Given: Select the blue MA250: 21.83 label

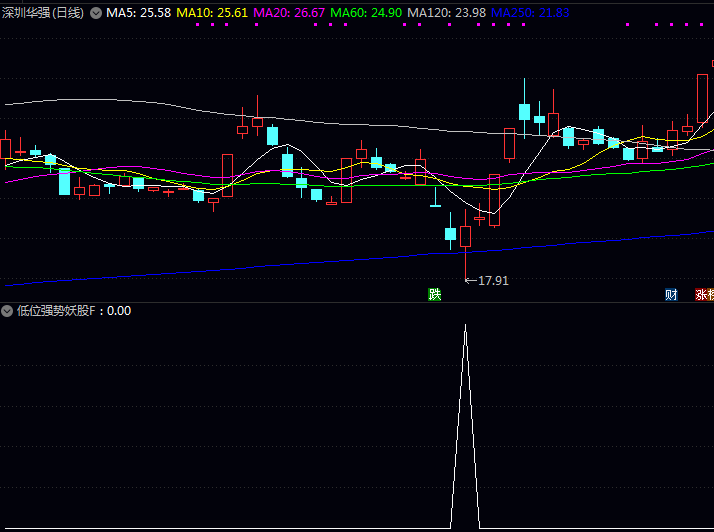Looking at the screenshot, I should pyautogui.click(x=530, y=13).
